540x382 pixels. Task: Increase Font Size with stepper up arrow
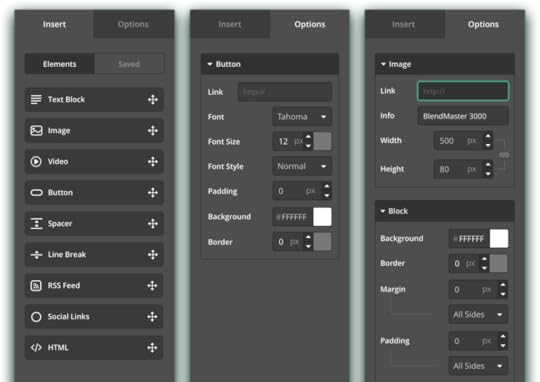[308, 137]
